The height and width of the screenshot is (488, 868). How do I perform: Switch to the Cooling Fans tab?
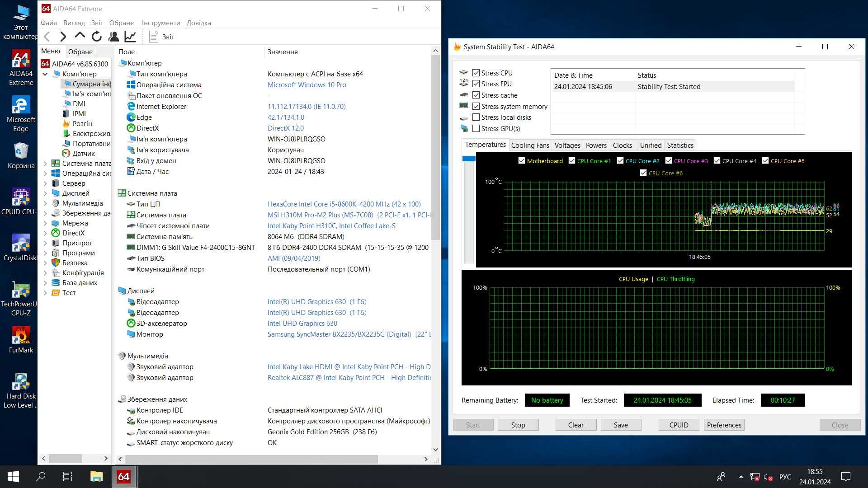530,145
